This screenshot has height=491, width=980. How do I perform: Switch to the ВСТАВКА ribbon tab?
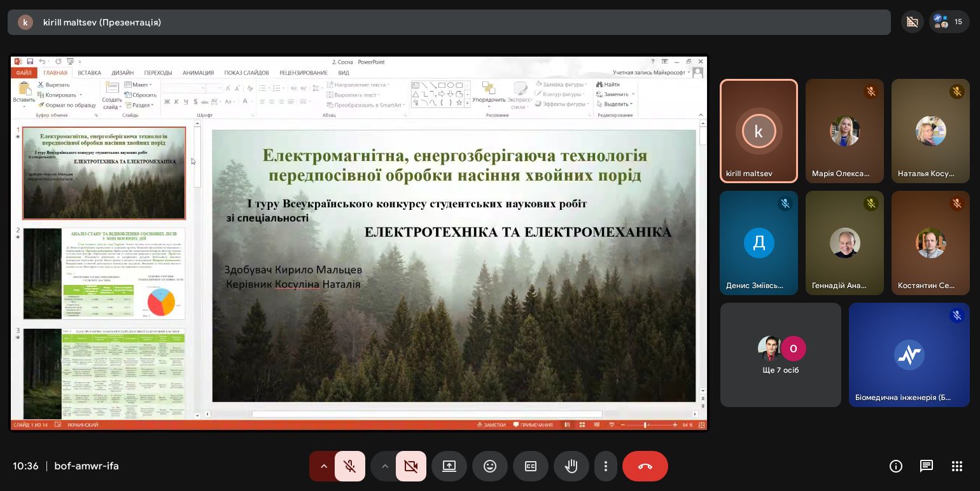[90, 73]
